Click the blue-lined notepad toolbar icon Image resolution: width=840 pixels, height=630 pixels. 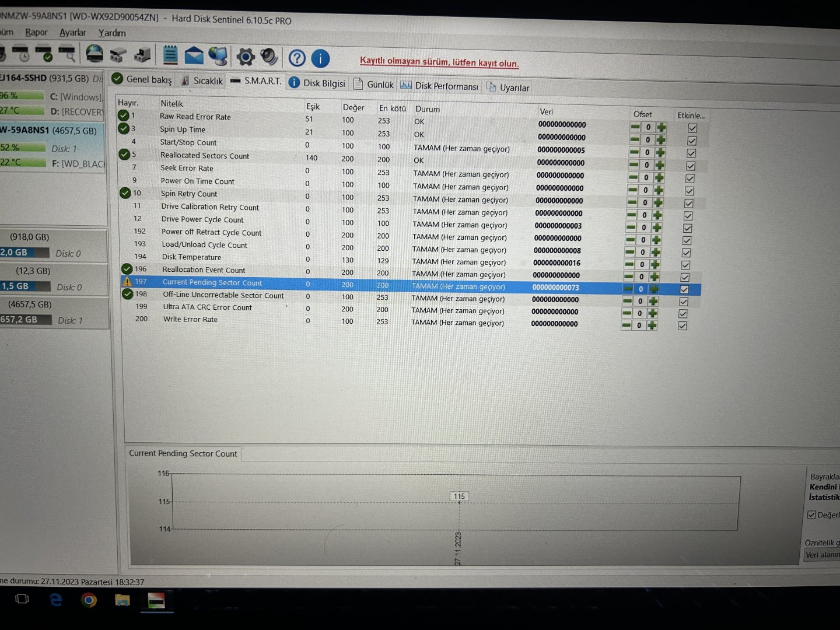[x=170, y=55]
